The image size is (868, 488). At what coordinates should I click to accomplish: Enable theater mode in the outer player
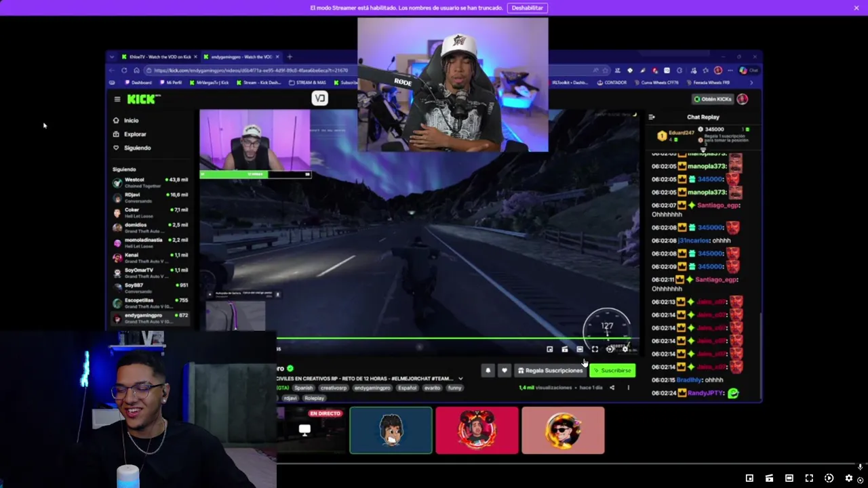[x=789, y=478]
